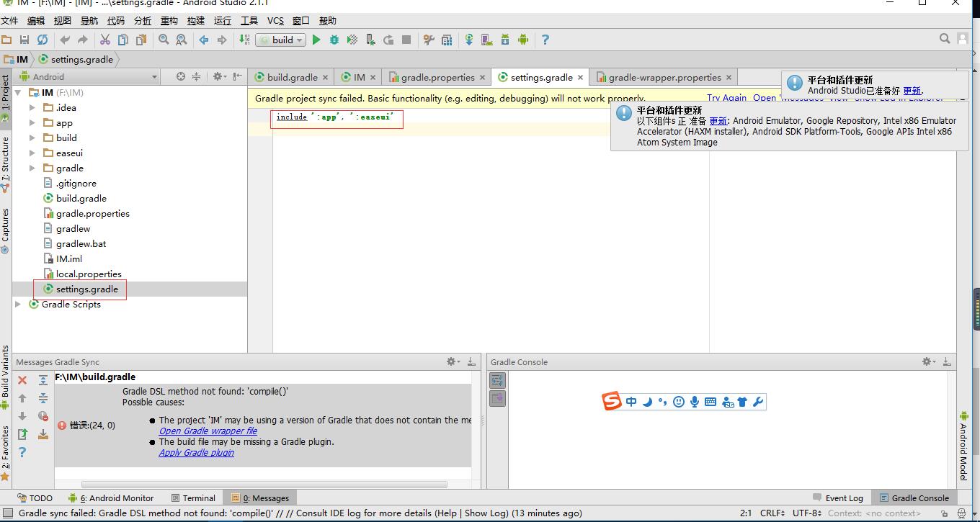Click 更新 link in the Android Studio notification
The height and width of the screenshot is (522, 980).
click(912, 91)
